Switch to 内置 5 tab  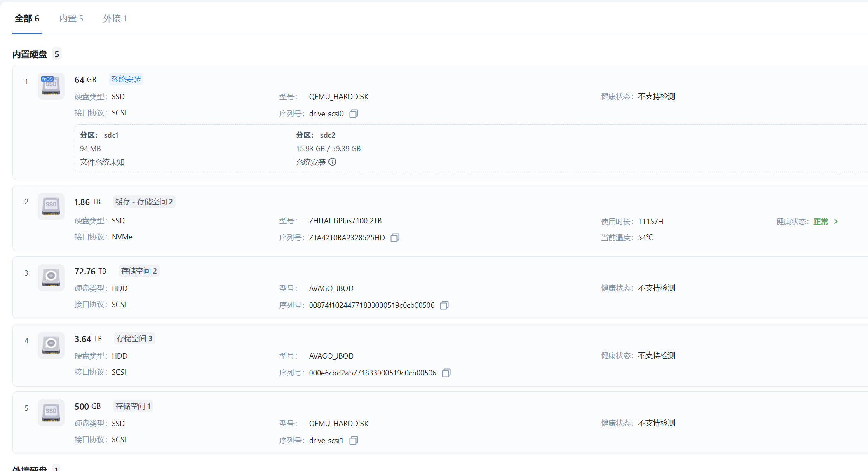click(x=71, y=19)
